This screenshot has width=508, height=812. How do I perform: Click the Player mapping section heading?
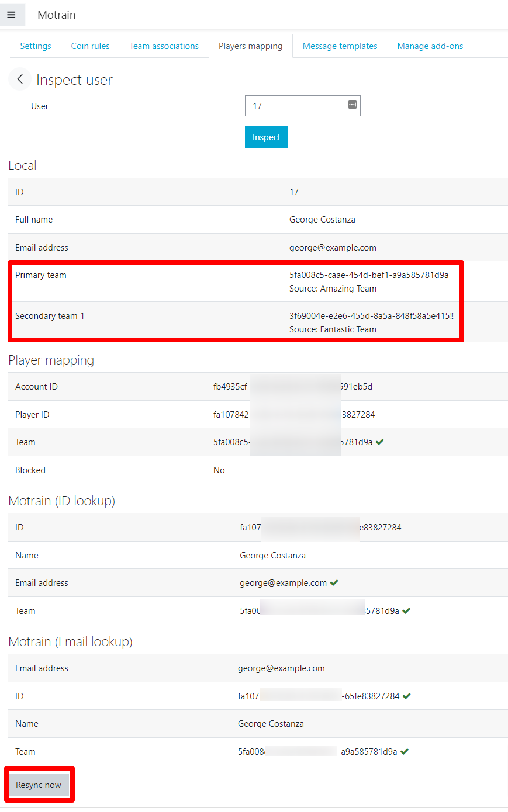point(51,360)
